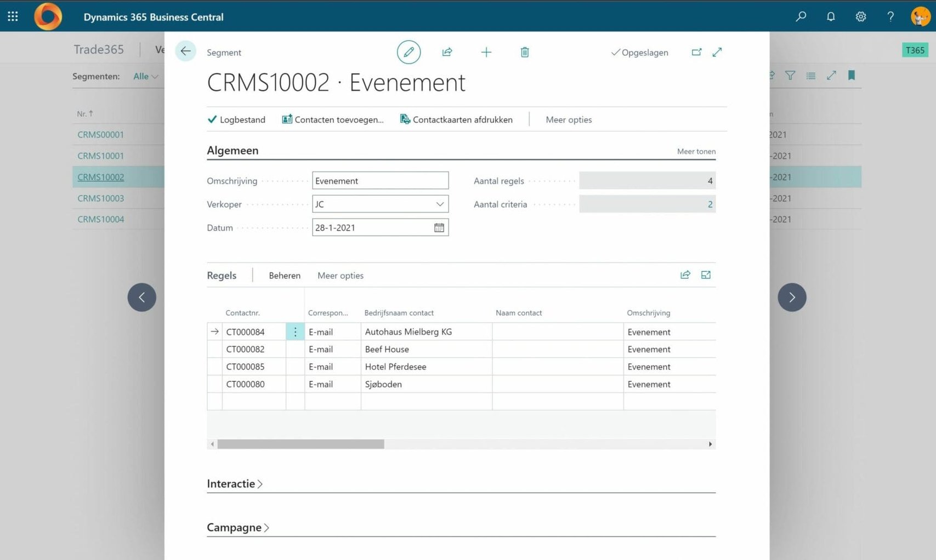
Task: Toggle edit mode pencil
Action: (x=409, y=52)
